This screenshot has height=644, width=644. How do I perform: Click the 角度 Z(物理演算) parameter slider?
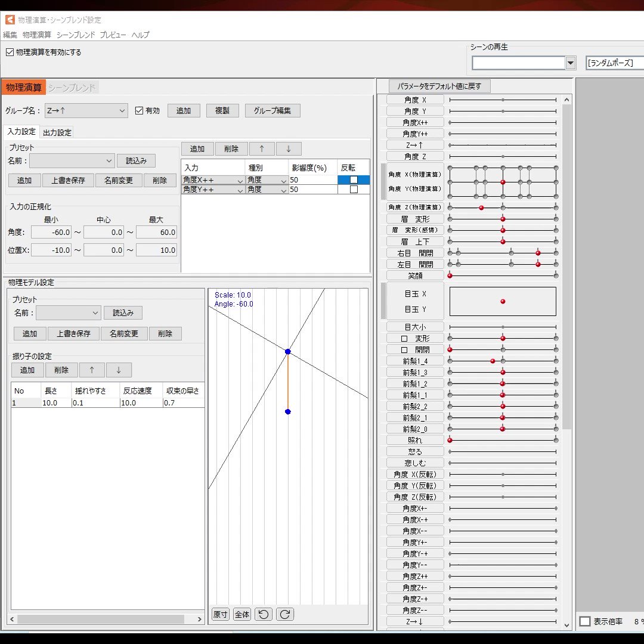point(503,208)
